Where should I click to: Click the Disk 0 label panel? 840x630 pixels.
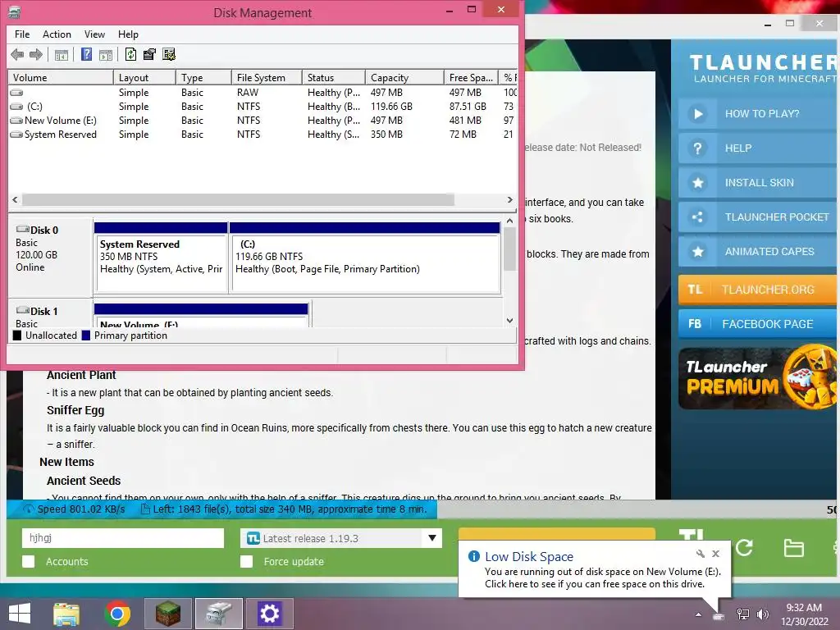point(50,257)
